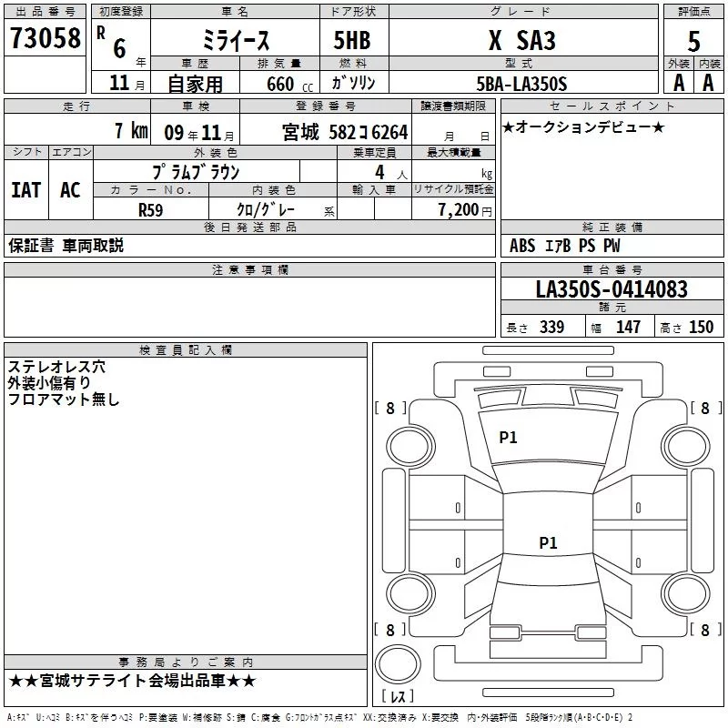This screenshot has height=728, width=728.
Task: Select registration number 宮城 582コ6264
Action: 345,132
